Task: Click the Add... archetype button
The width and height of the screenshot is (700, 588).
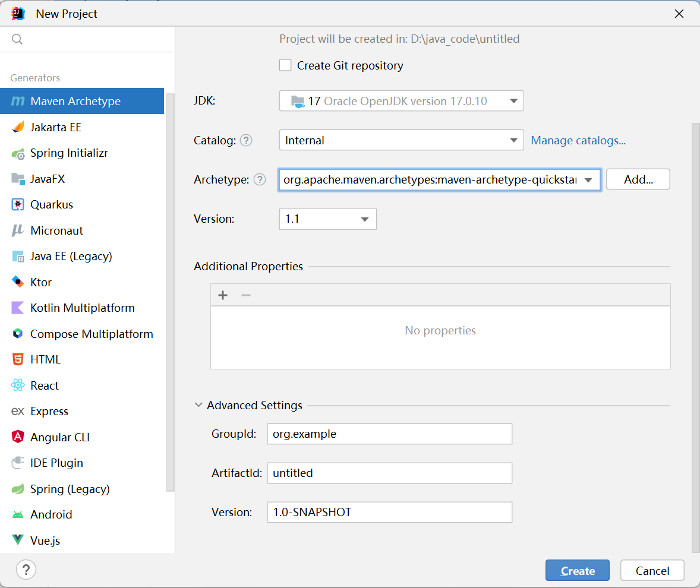Action: pos(638,179)
